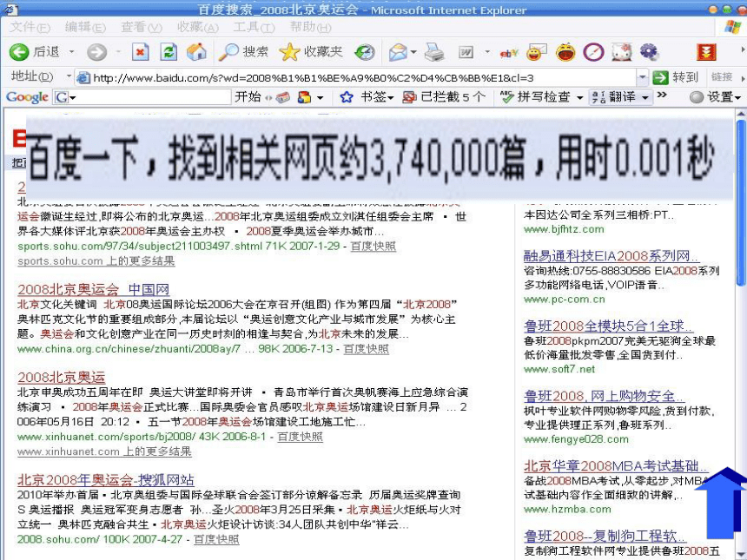Click the Google toolbar logo

27,97
